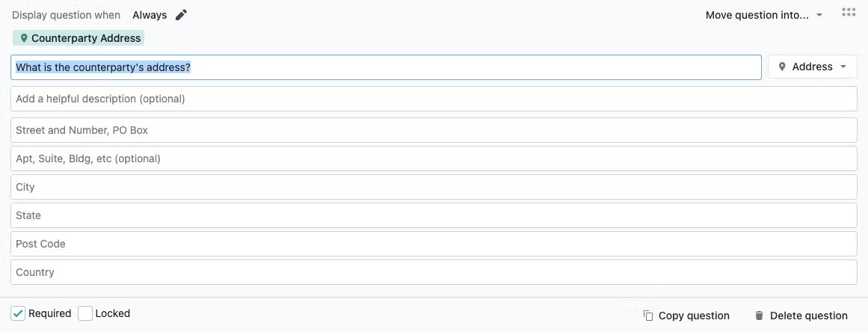Click the question title text field

point(386,67)
